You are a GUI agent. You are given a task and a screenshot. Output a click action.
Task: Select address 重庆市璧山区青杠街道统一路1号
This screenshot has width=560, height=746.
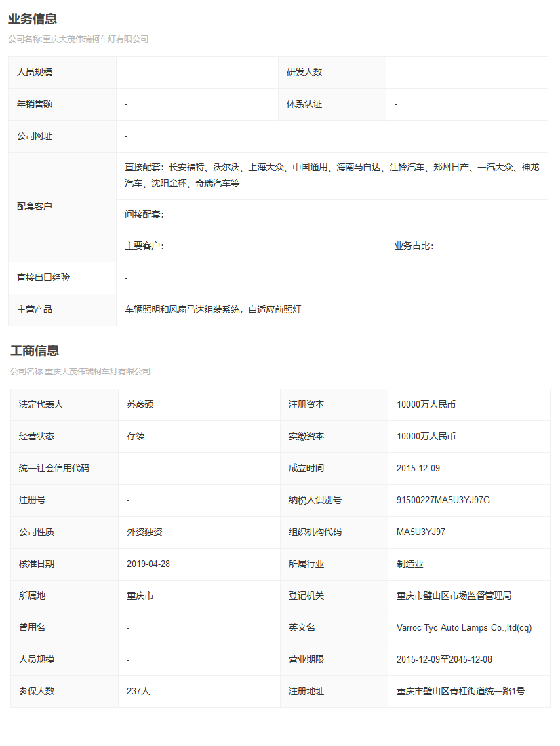click(x=460, y=691)
